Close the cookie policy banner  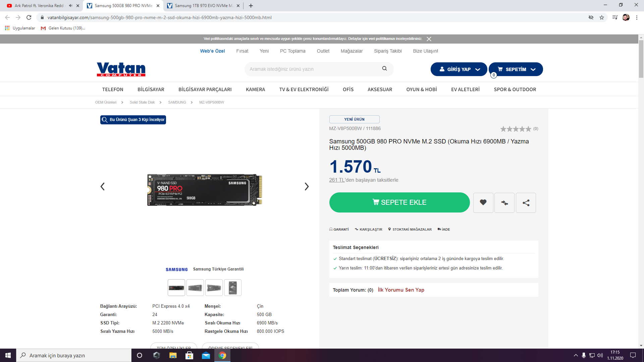click(429, 39)
